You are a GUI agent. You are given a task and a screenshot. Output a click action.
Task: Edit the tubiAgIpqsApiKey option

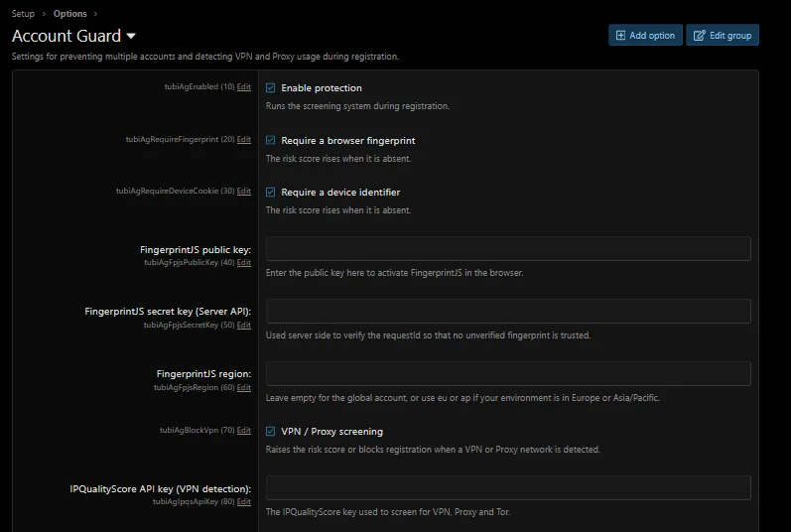click(244, 502)
